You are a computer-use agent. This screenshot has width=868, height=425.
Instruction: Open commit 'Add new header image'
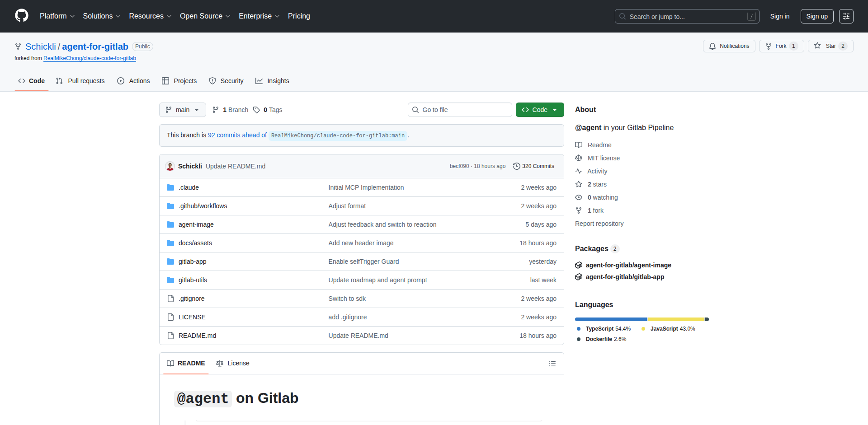click(x=361, y=243)
